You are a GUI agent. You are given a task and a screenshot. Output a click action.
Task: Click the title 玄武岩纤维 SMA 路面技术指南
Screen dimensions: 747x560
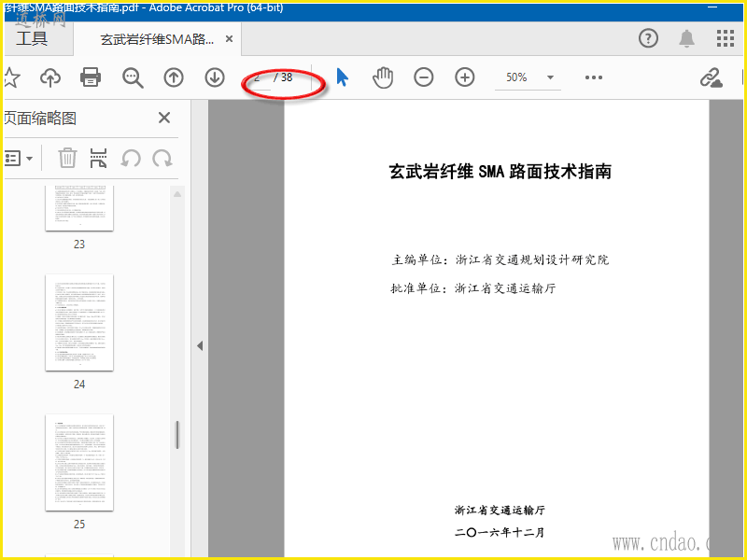point(500,172)
